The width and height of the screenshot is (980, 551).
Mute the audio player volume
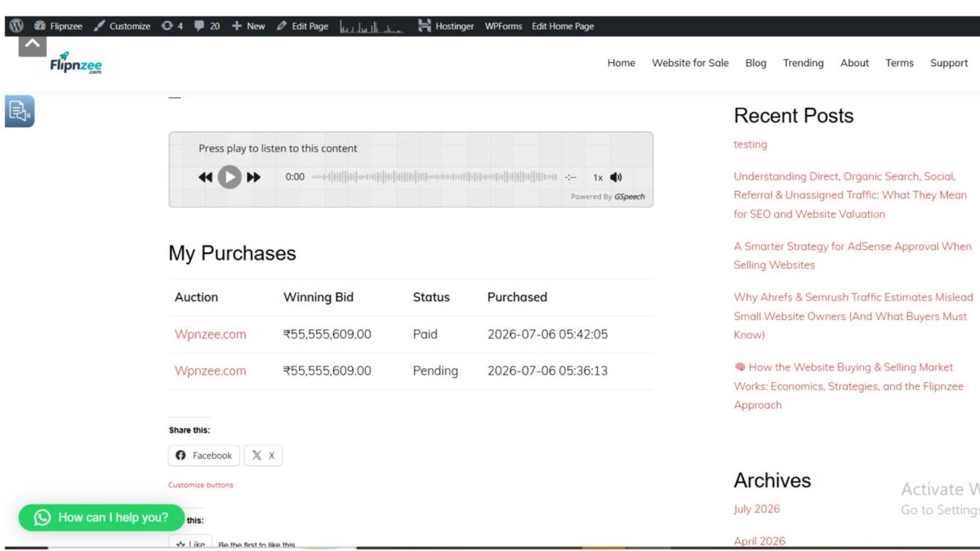(616, 177)
